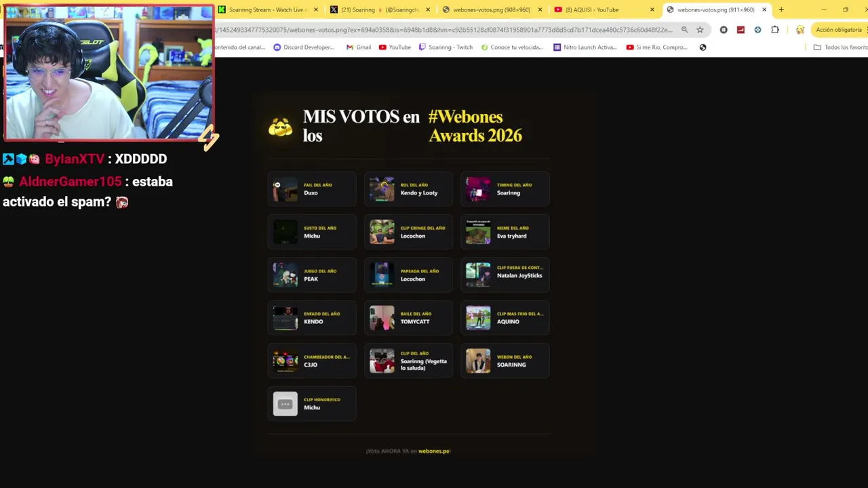Click the Clip Mas Frio AQUINO thumbnail

[x=478, y=318]
